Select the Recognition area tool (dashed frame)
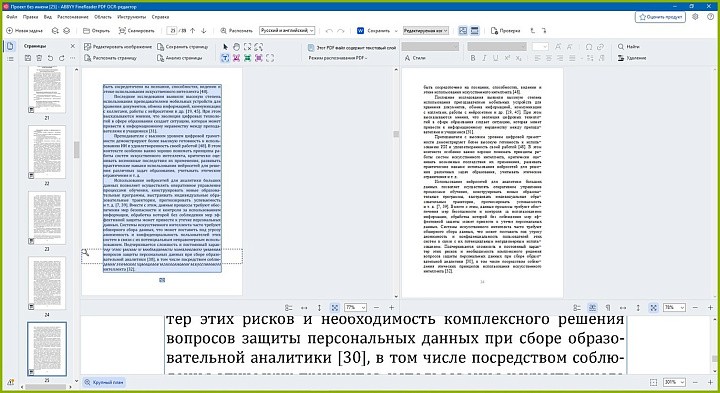Viewport: 720px width, 393px height. point(270,58)
